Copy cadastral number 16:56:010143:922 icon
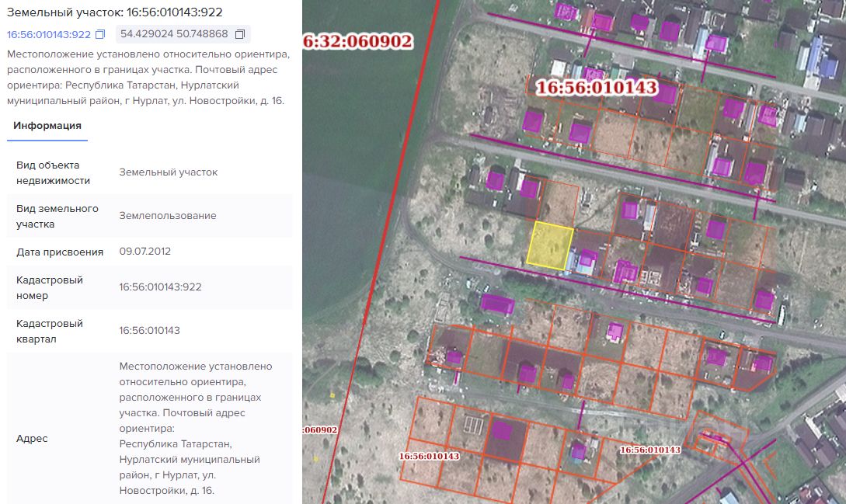Screen dimensions: 846x504 [100, 34]
